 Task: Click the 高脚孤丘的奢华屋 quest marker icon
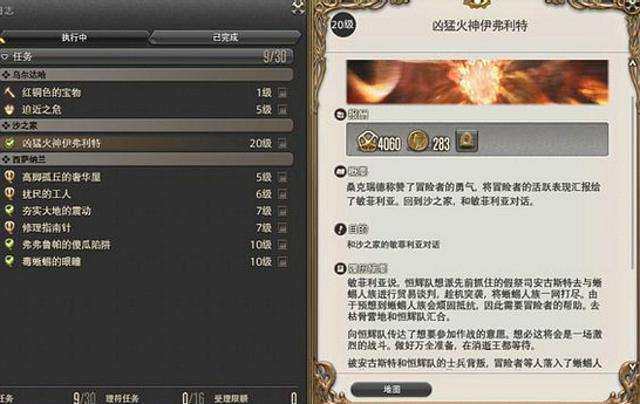coord(9,177)
